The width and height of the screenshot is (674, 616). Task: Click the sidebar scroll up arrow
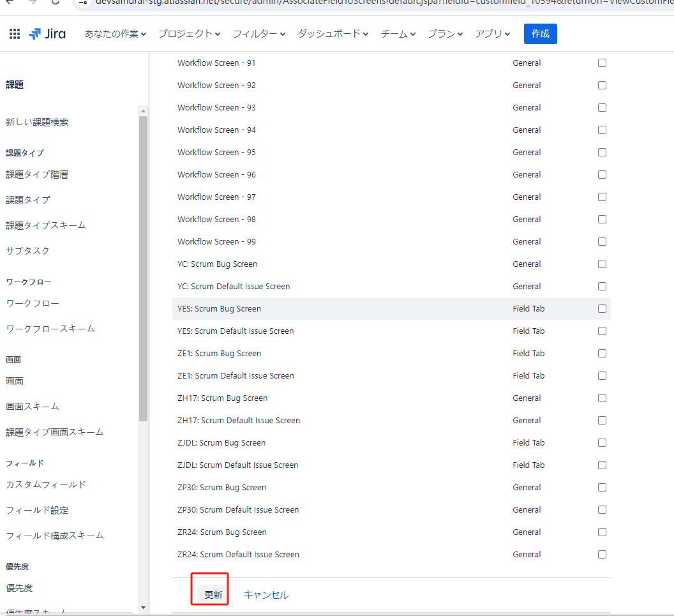point(143,111)
